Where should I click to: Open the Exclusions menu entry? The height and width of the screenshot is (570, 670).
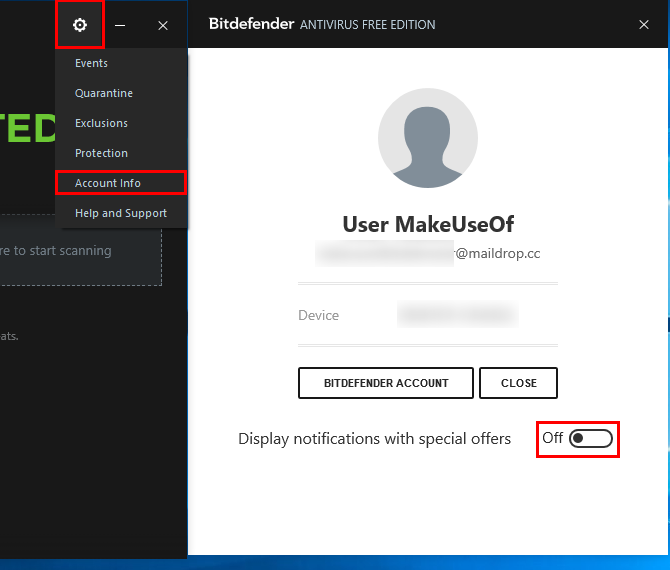click(101, 123)
